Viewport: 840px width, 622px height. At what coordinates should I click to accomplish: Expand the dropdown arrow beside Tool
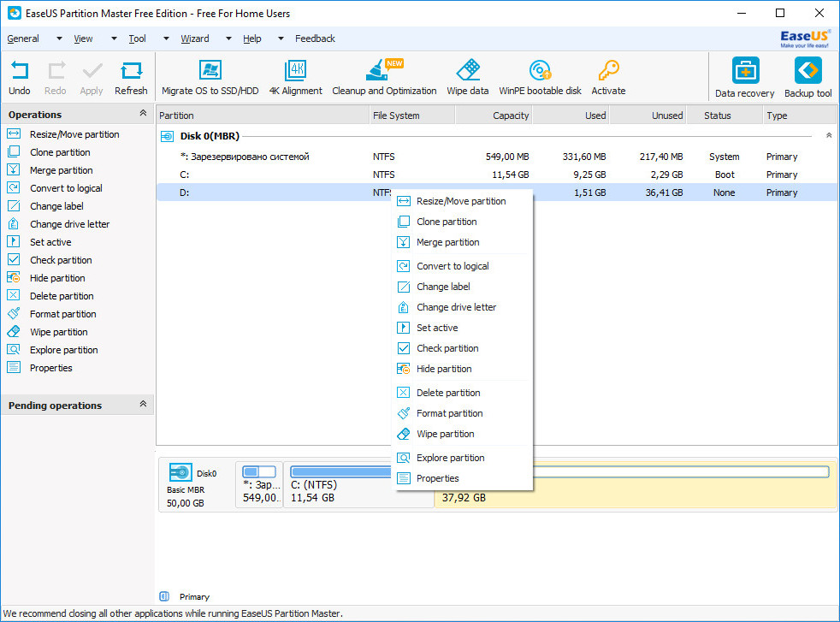pyautogui.click(x=166, y=39)
